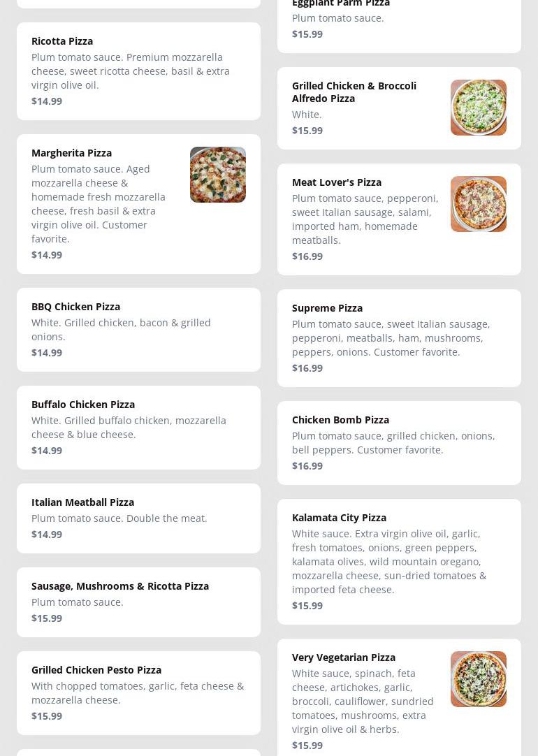Click the Margherita Pizza photo thumbnail

218,175
